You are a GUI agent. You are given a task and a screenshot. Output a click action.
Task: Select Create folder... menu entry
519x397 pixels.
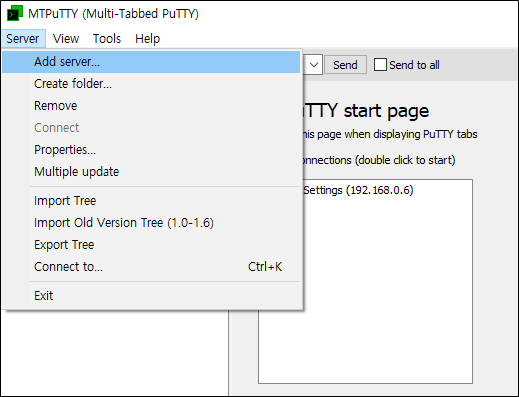coord(151,84)
